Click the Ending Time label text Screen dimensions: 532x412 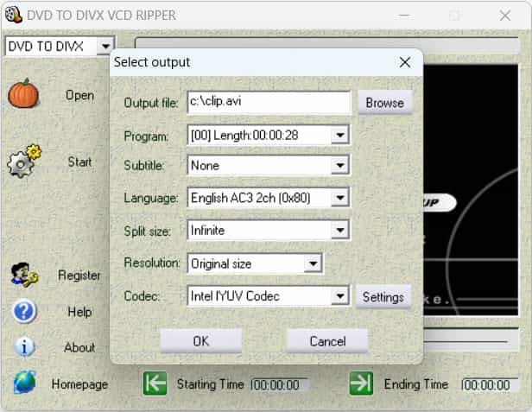[416, 384]
